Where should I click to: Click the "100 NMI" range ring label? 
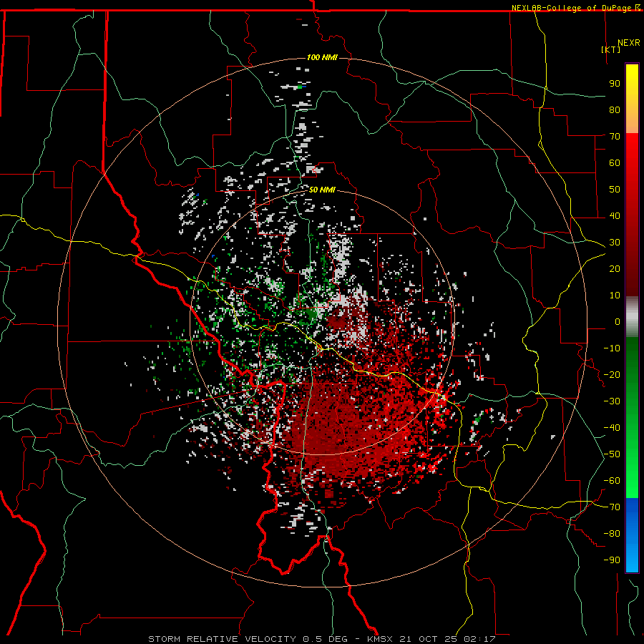click(x=322, y=57)
